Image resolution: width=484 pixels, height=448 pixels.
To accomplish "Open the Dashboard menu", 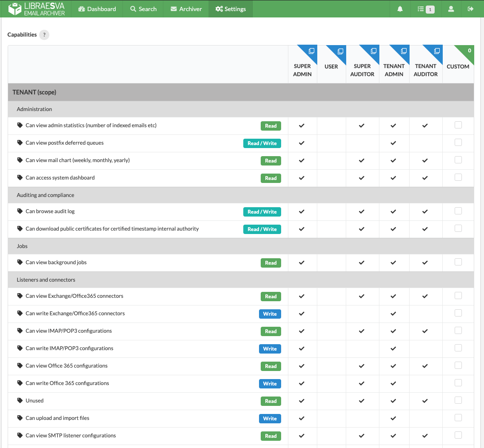I will pyautogui.click(x=97, y=9).
